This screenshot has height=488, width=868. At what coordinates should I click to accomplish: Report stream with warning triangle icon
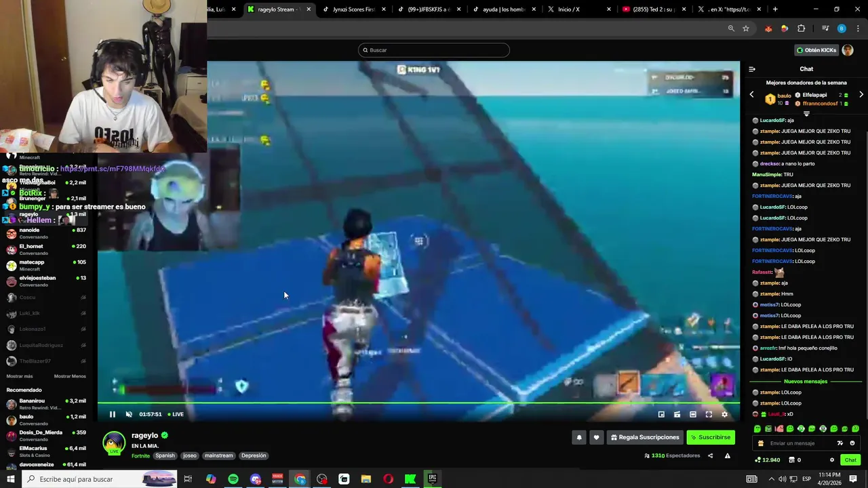click(727, 455)
